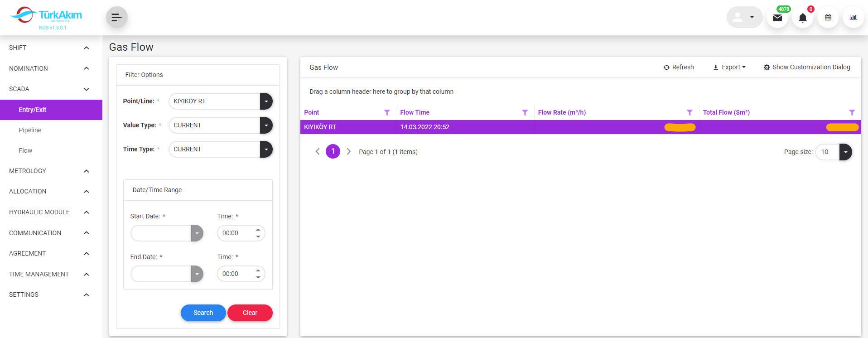The height and width of the screenshot is (338, 868).
Task: Click the filter icon on Point column
Action: click(x=387, y=112)
